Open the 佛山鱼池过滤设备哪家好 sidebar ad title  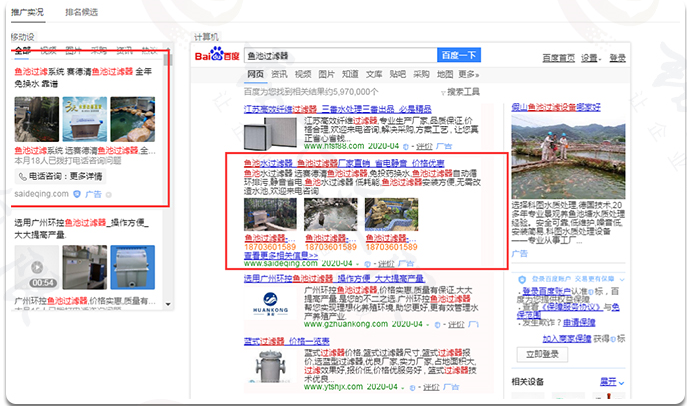(x=556, y=107)
